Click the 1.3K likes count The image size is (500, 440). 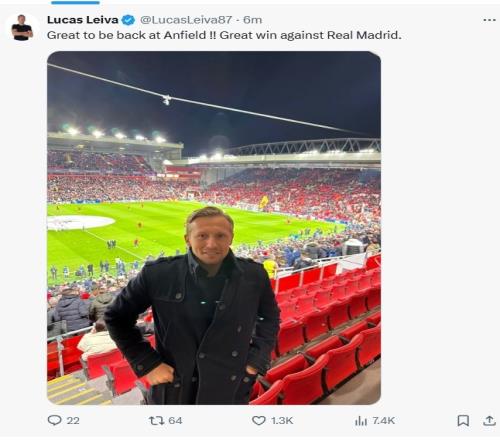pyautogui.click(x=282, y=421)
